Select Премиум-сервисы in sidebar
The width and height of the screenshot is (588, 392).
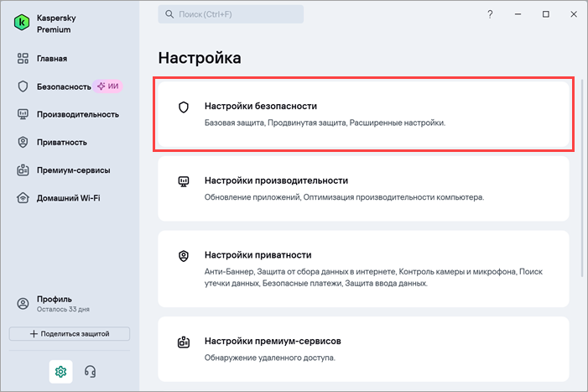click(x=74, y=170)
